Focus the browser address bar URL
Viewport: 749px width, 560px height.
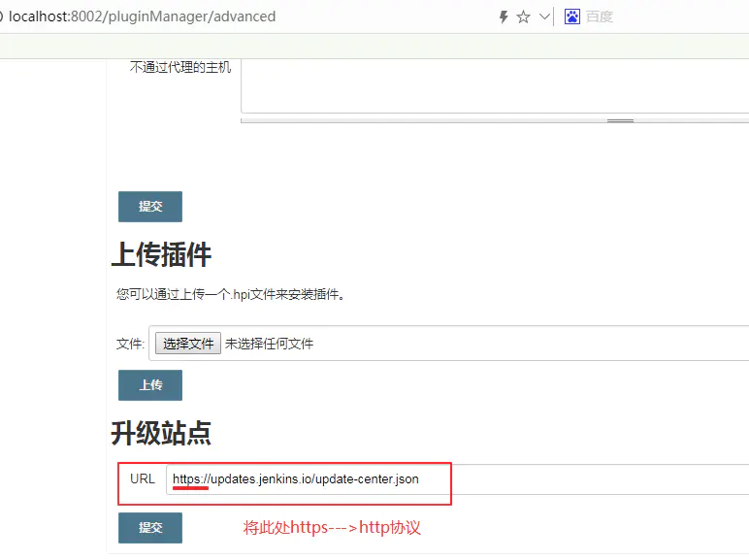(143, 16)
